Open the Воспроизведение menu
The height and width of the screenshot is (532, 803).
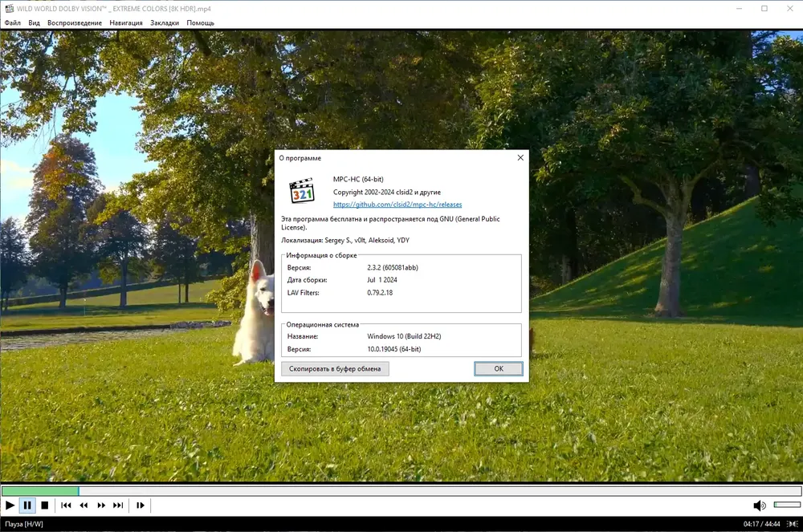tap(75, 23)
